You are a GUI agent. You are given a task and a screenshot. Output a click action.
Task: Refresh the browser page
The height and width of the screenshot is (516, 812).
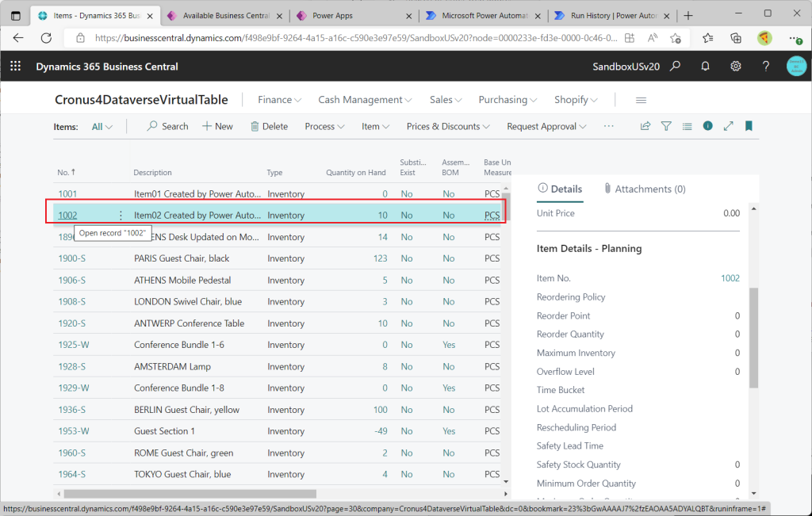[x=46, y=38]
